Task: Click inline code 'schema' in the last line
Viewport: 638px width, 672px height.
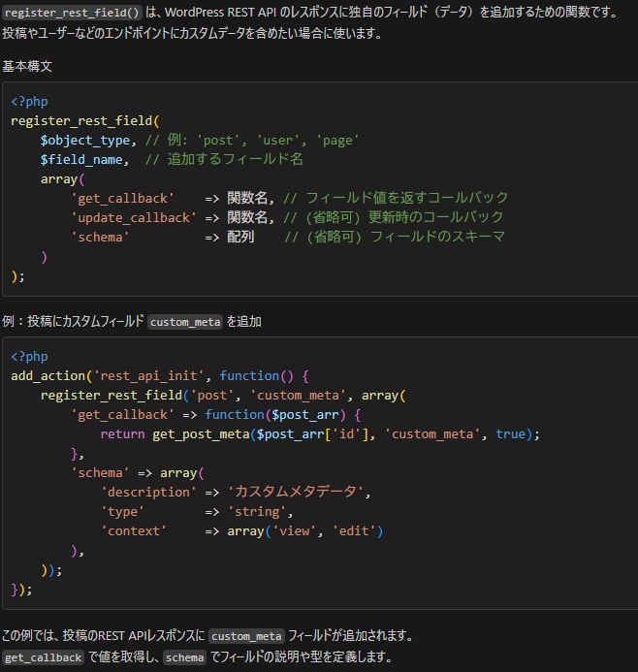Action: coord(184,657)
